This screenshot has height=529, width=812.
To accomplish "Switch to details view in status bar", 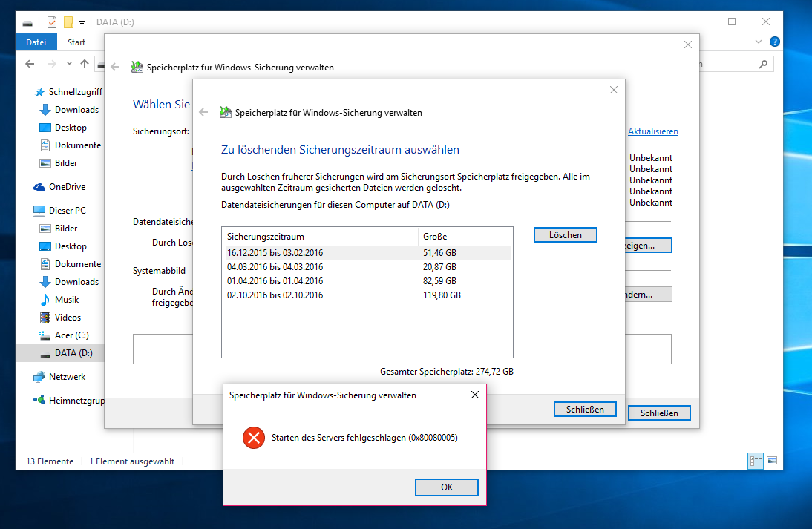I will [x=756, y=461].
